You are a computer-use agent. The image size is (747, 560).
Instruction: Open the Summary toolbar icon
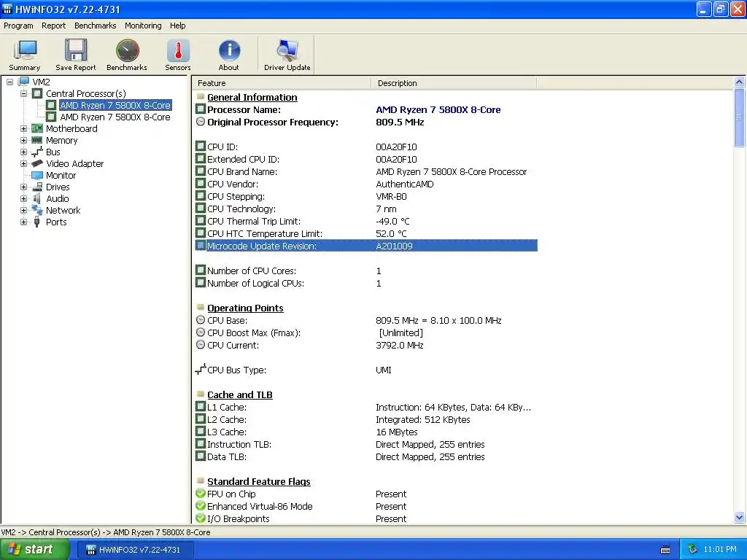pos(25,55)
